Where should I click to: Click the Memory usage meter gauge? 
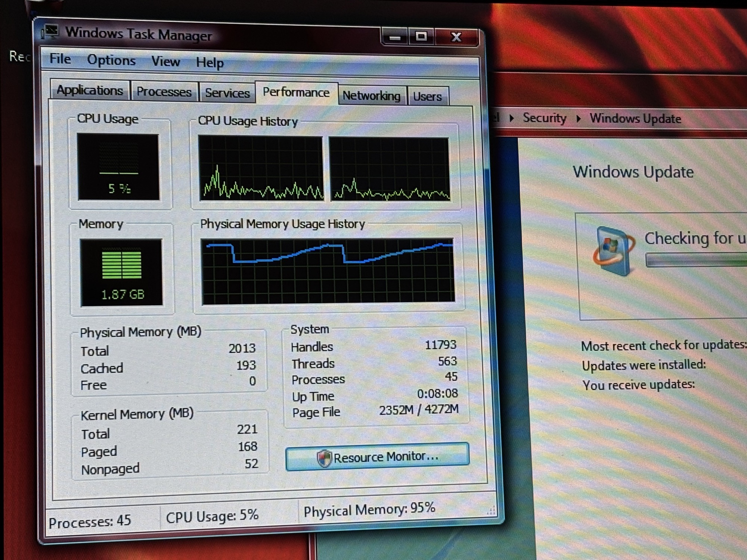(122, 272)
